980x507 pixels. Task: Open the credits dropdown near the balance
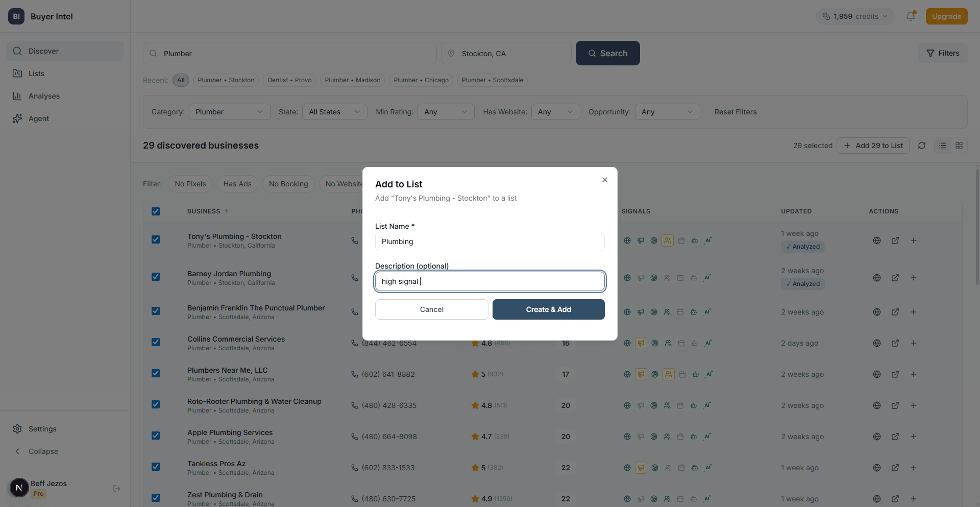tap(855, 16)
